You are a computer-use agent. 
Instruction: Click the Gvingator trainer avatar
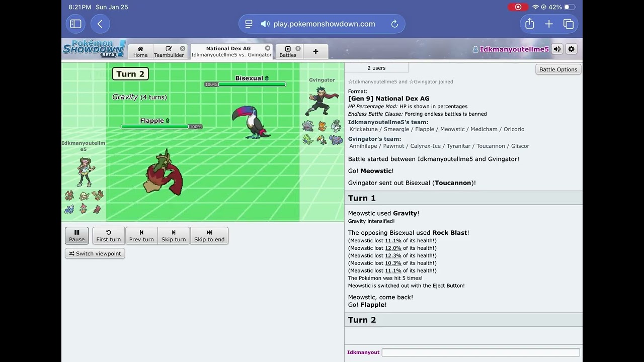tap(321, 101)
